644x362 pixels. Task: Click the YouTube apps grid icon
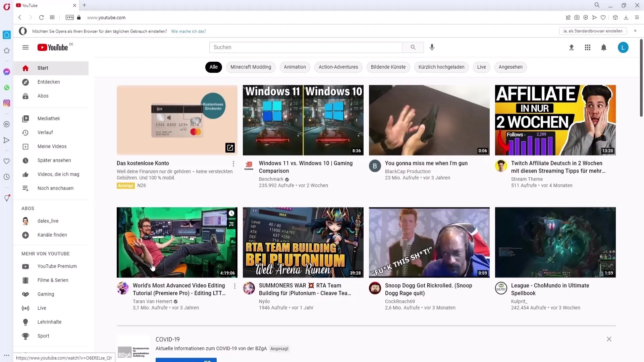[587, 47]
